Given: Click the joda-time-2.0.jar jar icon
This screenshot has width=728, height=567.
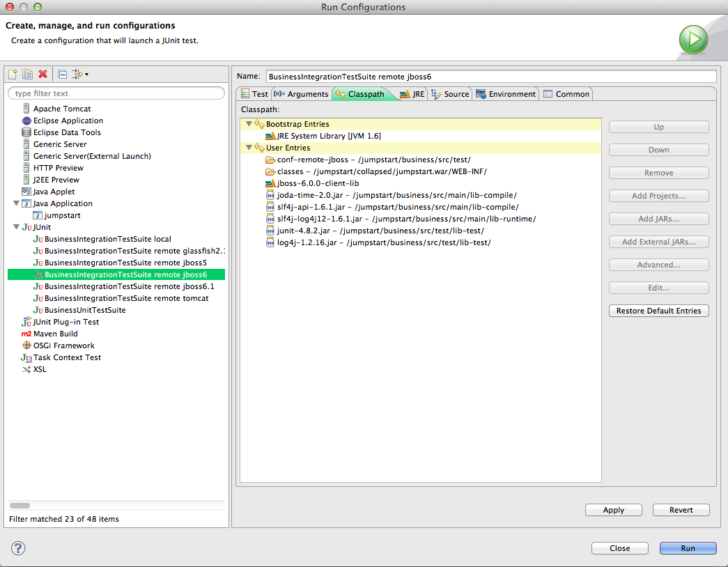Looking at the screenshot, I should (270, 196).
